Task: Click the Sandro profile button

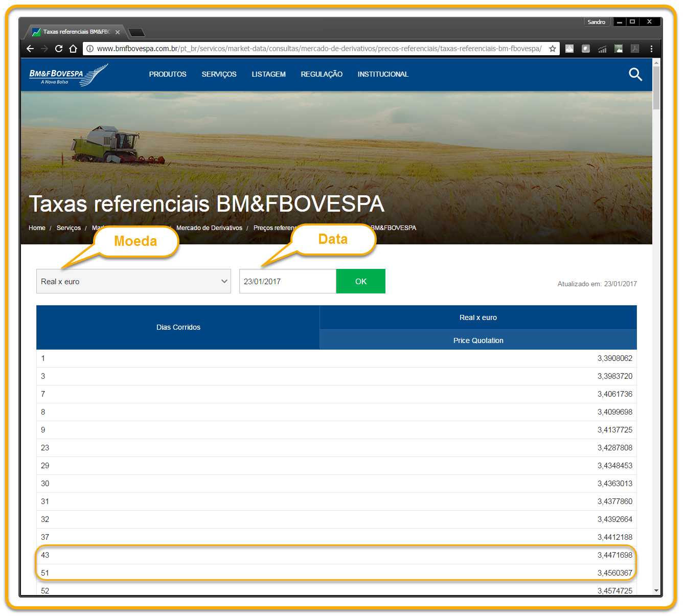Action: pyautogui.click(x=597, y=22)
